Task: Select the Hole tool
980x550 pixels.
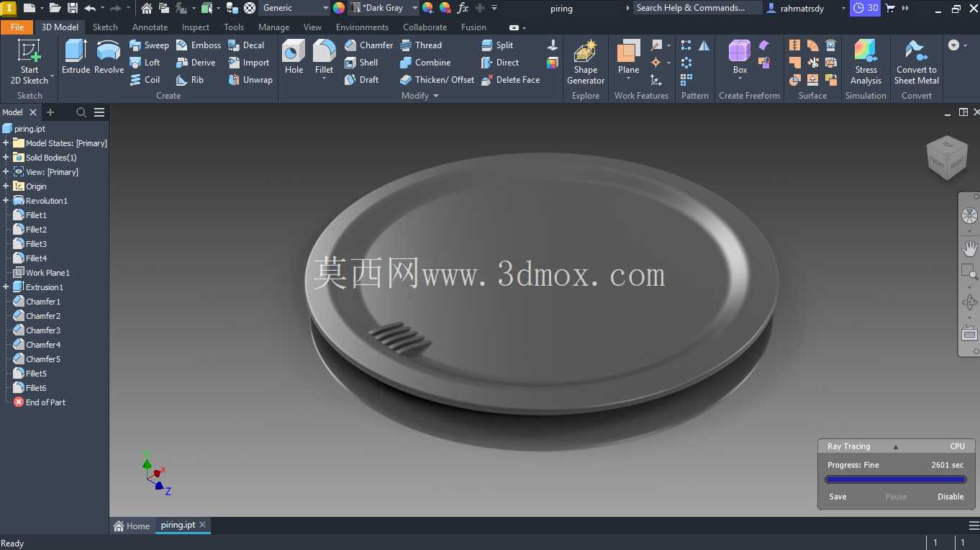Action: (x=294, y=57)
